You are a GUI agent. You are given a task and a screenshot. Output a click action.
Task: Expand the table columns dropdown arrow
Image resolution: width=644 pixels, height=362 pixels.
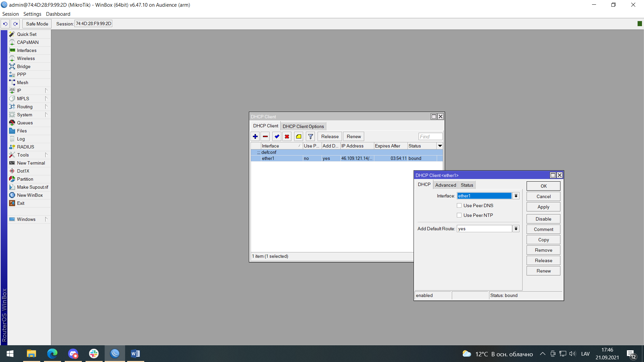click(440, 146)
